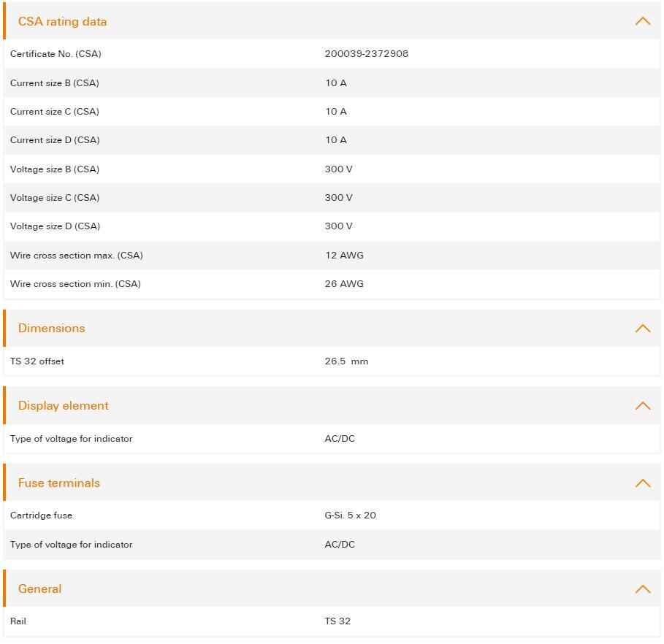Viewport: 664px width, 644px height.
Task: Click the Cartridge fuse row label
Action: pyautogui.click(x=41, y=515)
